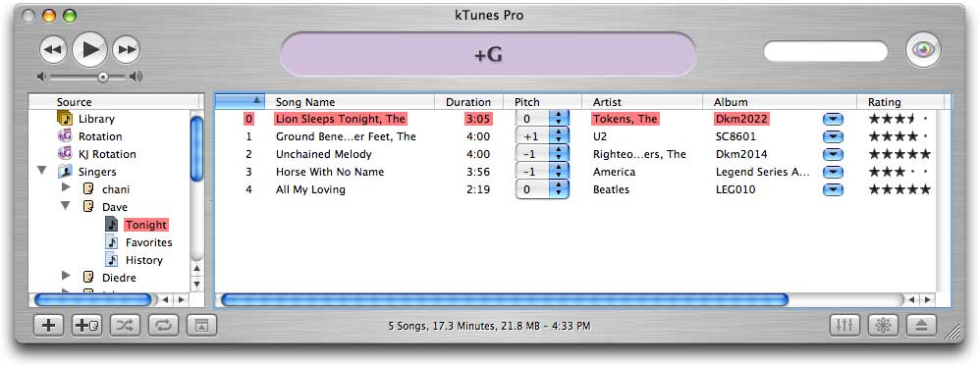
Task: Click the +G status display
Action: point(488,54)
